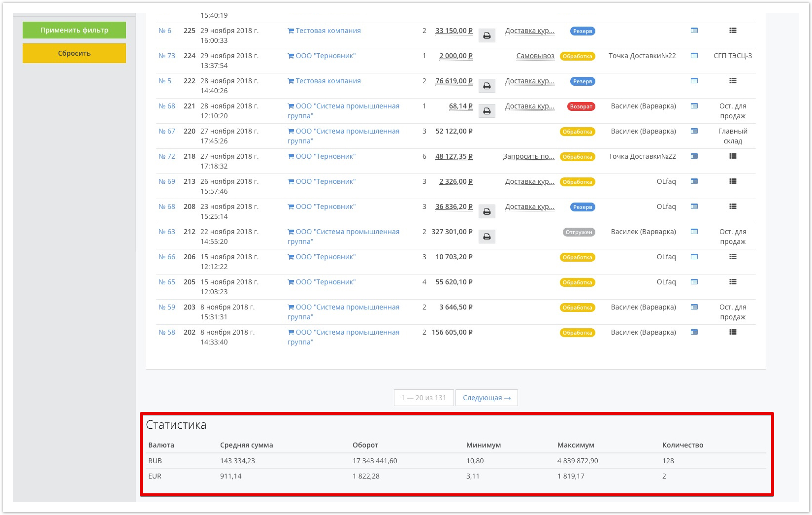Open order link № 73
Image resolution: width=812 pixels, height=515 pixels.
[x=167, y=56]
